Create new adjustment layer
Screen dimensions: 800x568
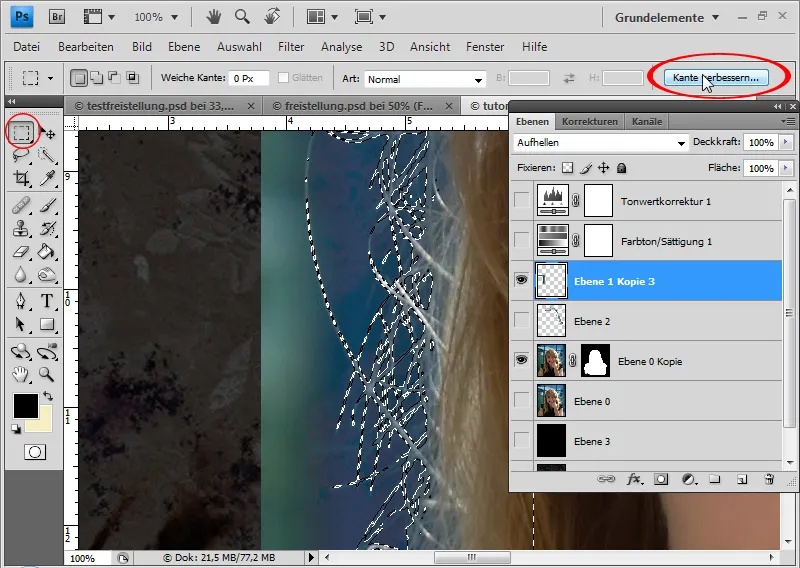click(689, 479)
